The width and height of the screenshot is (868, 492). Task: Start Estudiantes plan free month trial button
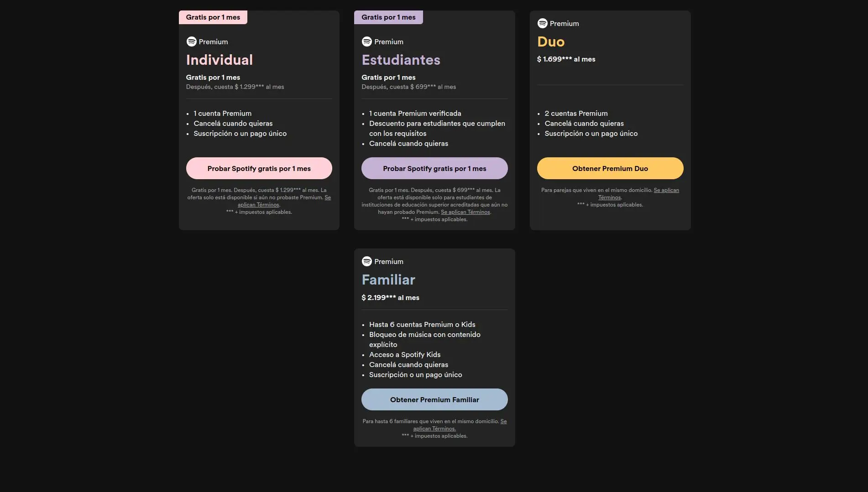[434, 168]
